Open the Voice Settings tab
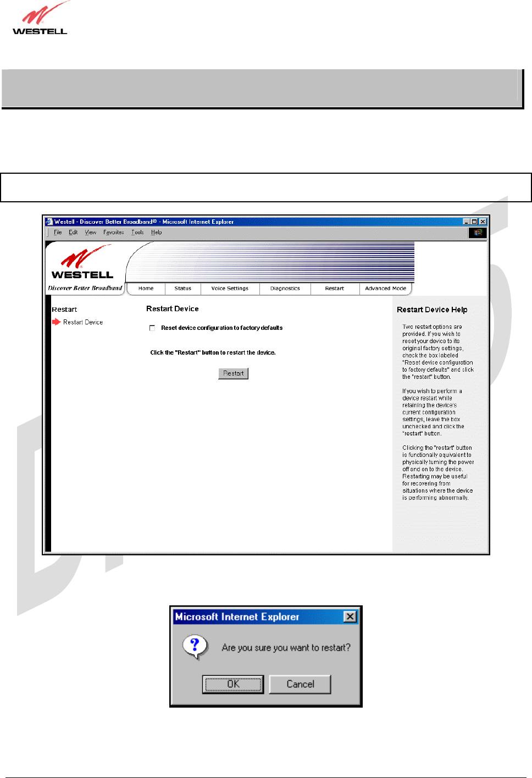532x778 pixels. (x=230, y=289)
